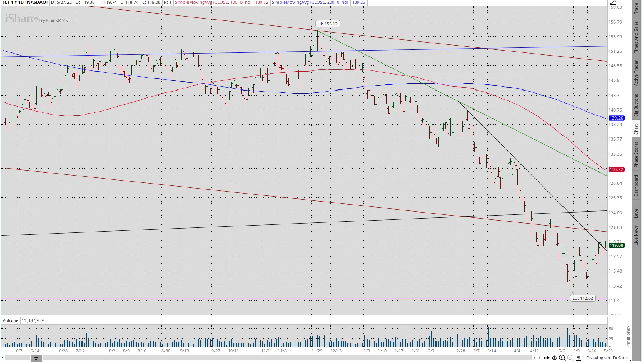644x362 pixels.
Task: Click the collapse volume subgraph arrow icon
Action: click(36, 359)
